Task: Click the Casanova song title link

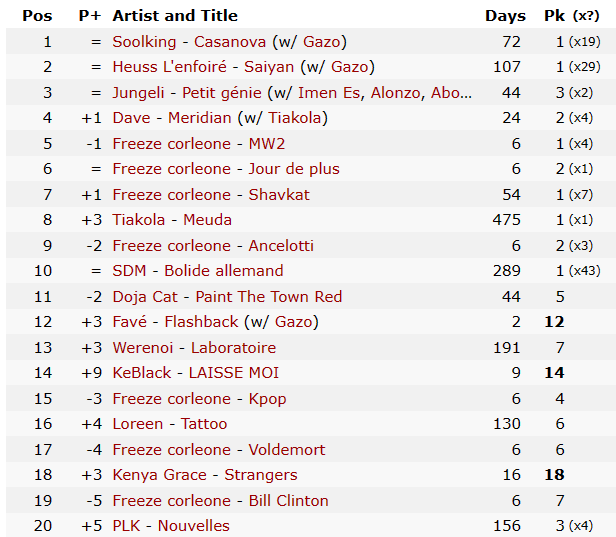Action: (230, 42)
